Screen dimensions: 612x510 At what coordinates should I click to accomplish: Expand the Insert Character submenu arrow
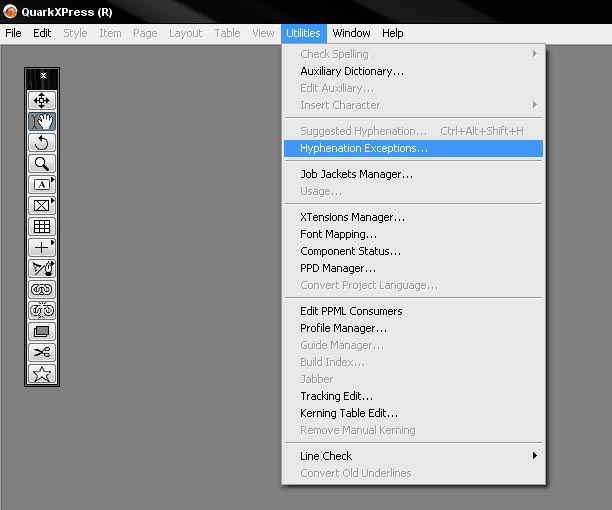pos(535,105)
